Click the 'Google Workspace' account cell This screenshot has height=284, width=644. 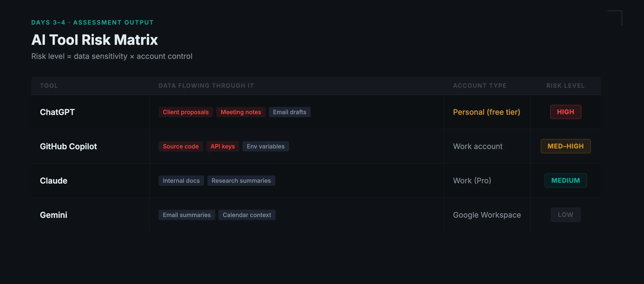pos(487,215)
